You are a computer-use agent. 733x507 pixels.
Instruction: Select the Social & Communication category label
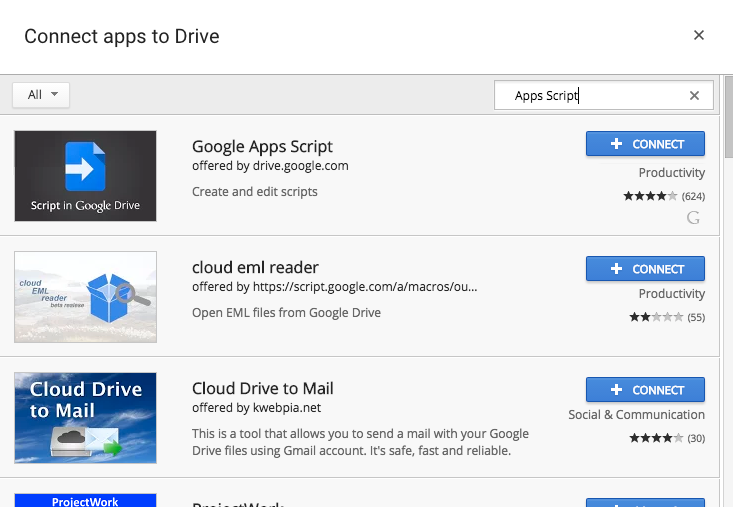coord(636,414)
